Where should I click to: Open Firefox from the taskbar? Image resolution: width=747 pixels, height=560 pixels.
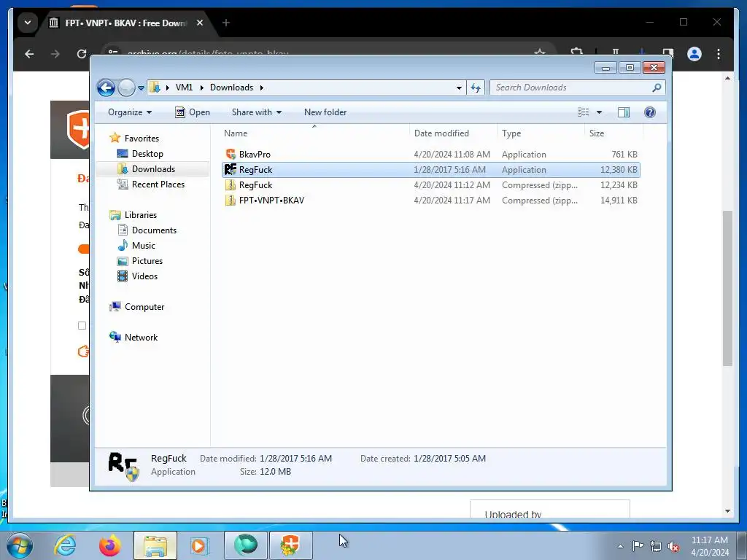pyautogui.click(x=109, y=545)
